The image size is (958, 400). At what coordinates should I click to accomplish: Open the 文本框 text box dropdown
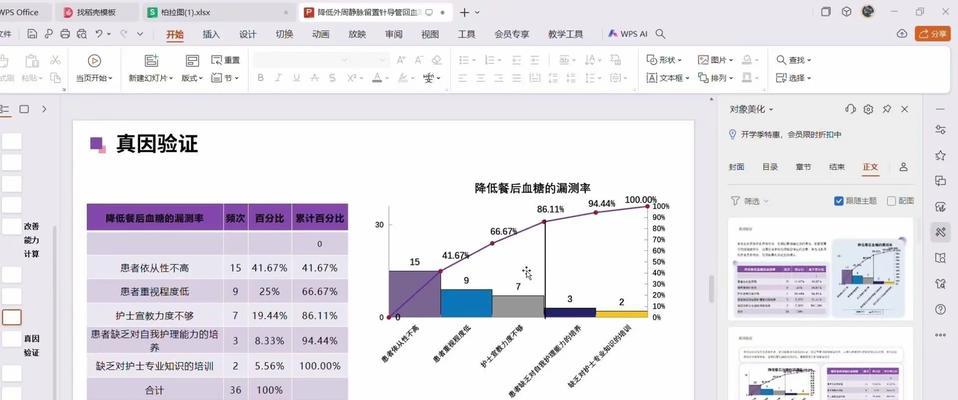click(668, 78)
